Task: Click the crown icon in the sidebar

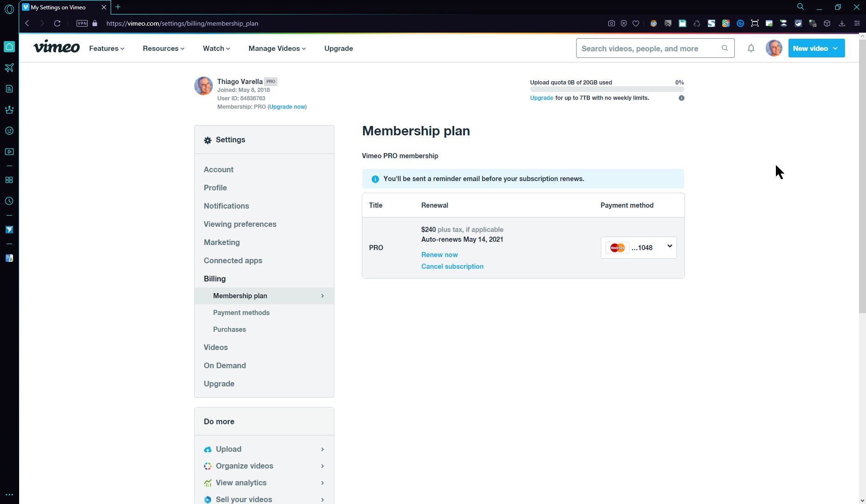Action: click(x=9, y=110)
